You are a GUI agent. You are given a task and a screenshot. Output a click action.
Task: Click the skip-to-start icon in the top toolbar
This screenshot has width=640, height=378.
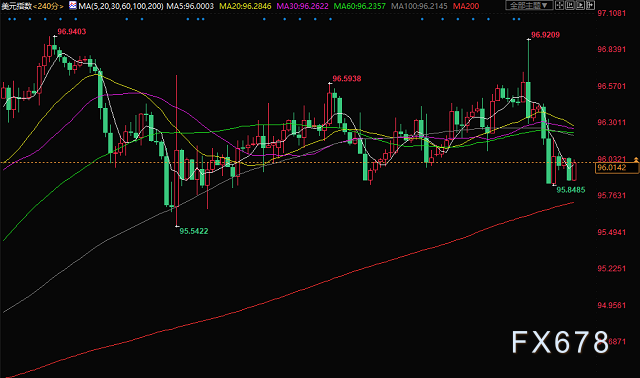click(570, 5)
